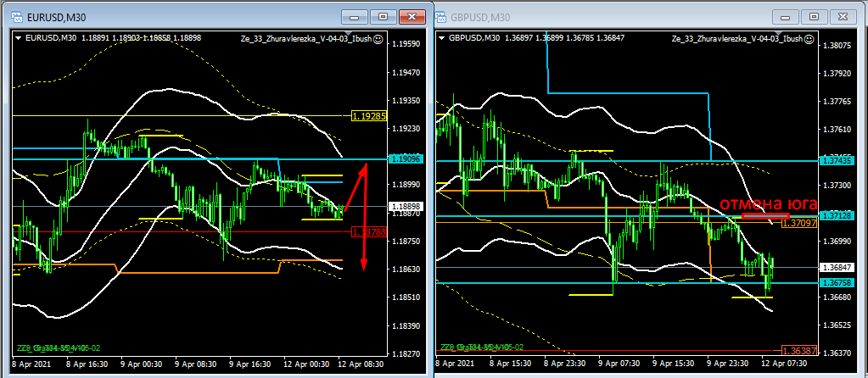This screenshot has width=868, height=378.
Task: Restore the EURUSD chart window
Action: 384,17
